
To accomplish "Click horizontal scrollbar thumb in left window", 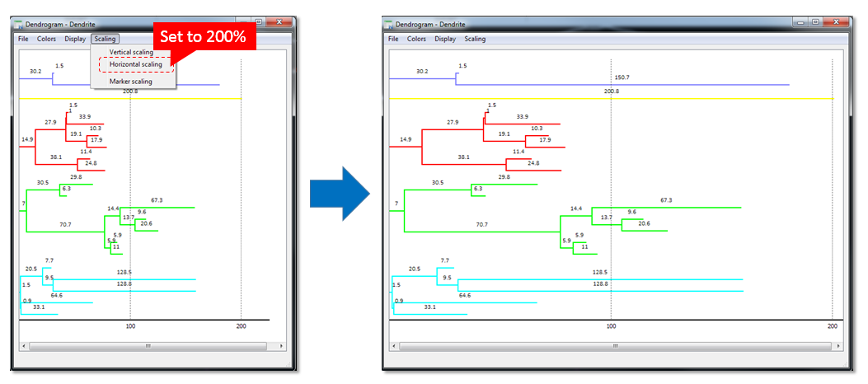I will 148,346.
